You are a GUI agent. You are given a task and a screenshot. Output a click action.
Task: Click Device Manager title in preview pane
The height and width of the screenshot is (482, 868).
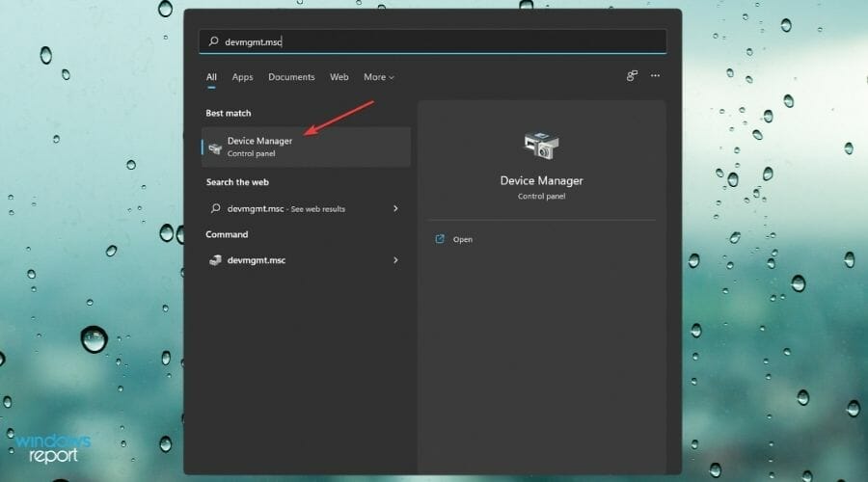point(541,180)
